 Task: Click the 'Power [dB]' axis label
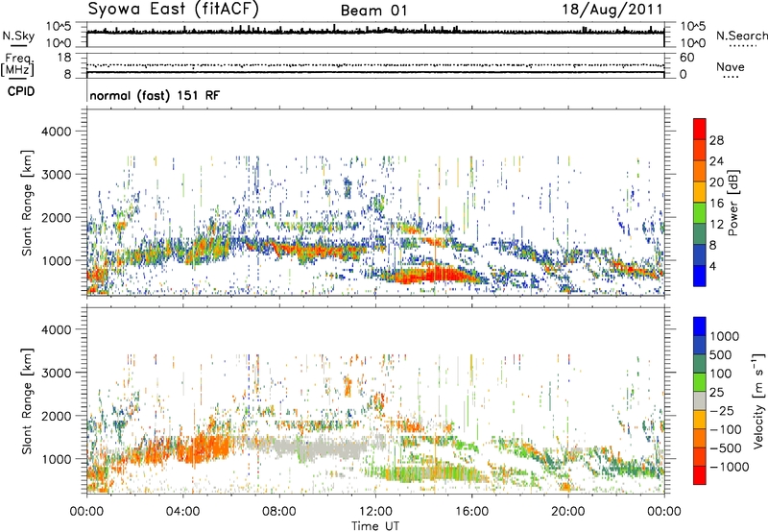point(733,203)
